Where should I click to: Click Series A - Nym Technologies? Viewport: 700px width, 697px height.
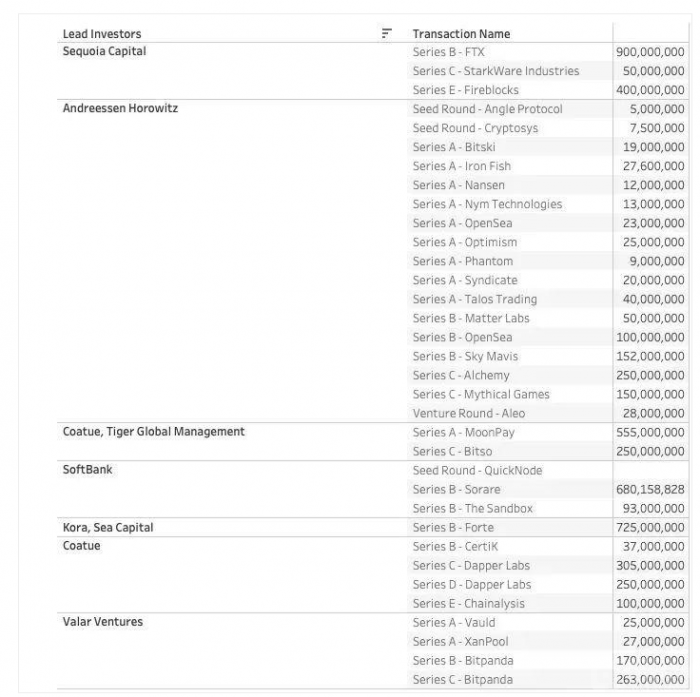pos(487,204)
